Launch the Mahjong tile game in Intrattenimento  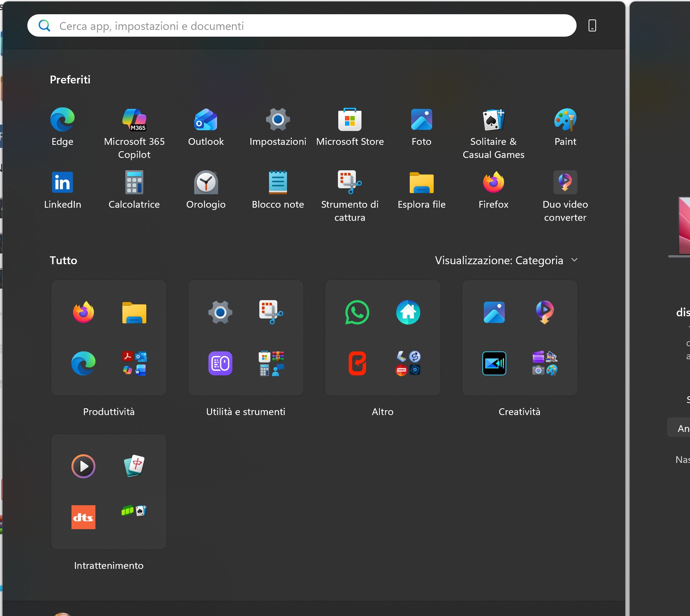pos(134,466)
